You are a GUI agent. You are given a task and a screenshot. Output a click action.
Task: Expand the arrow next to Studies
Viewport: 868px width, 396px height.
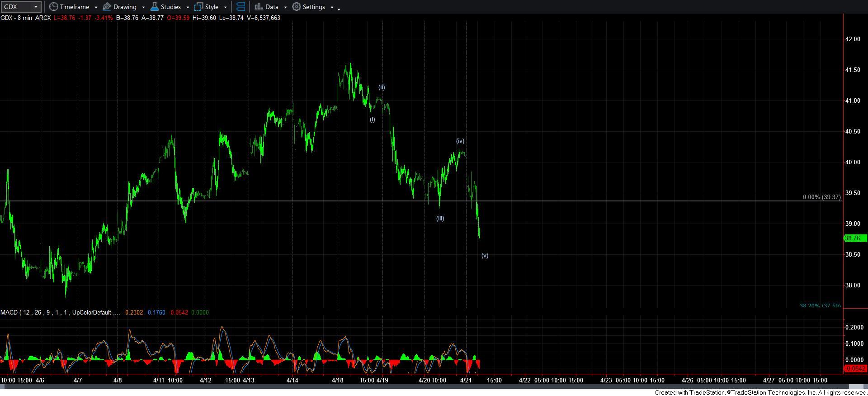(188, 7)
